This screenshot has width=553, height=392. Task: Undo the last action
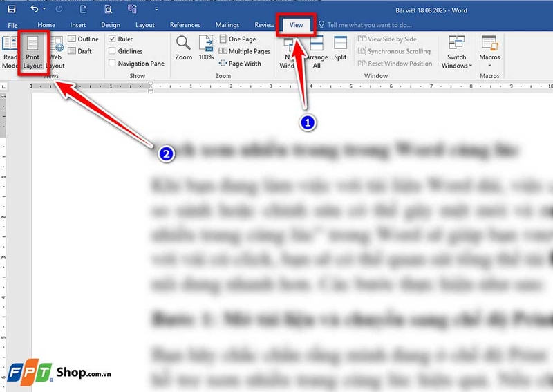coord(35,10)
